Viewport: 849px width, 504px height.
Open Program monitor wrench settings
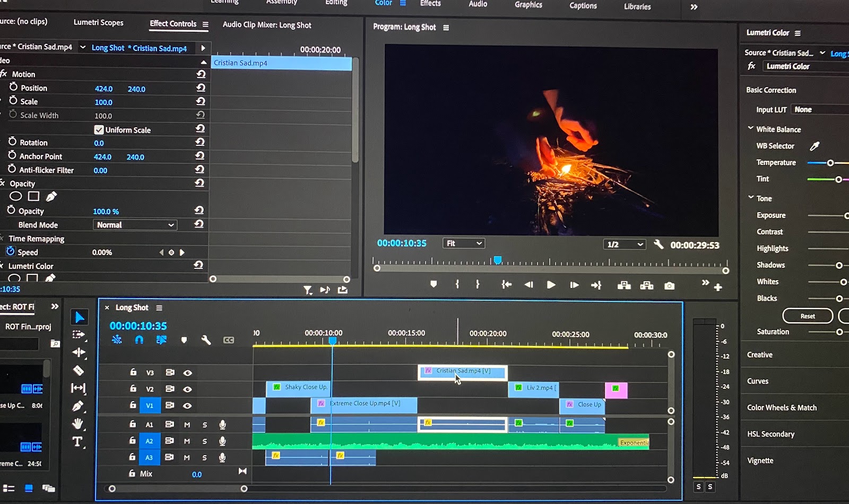click(x=659, y=244)
